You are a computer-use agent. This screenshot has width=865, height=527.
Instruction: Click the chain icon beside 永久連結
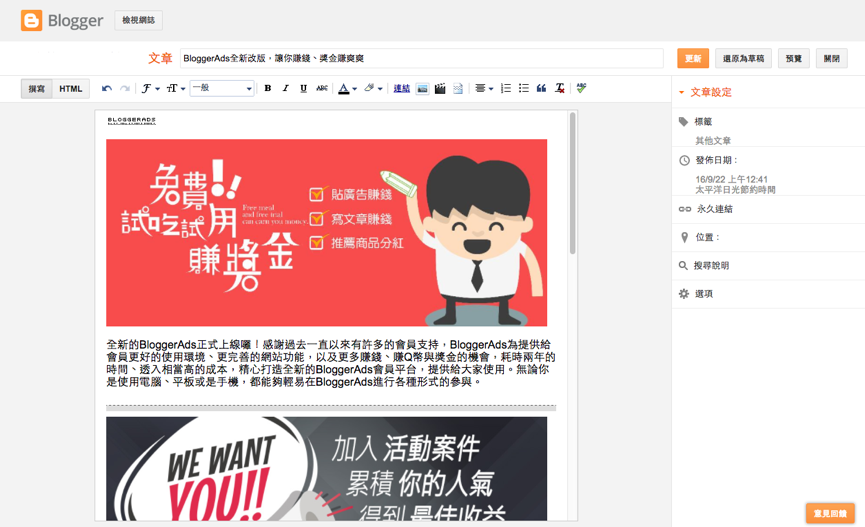685,209
